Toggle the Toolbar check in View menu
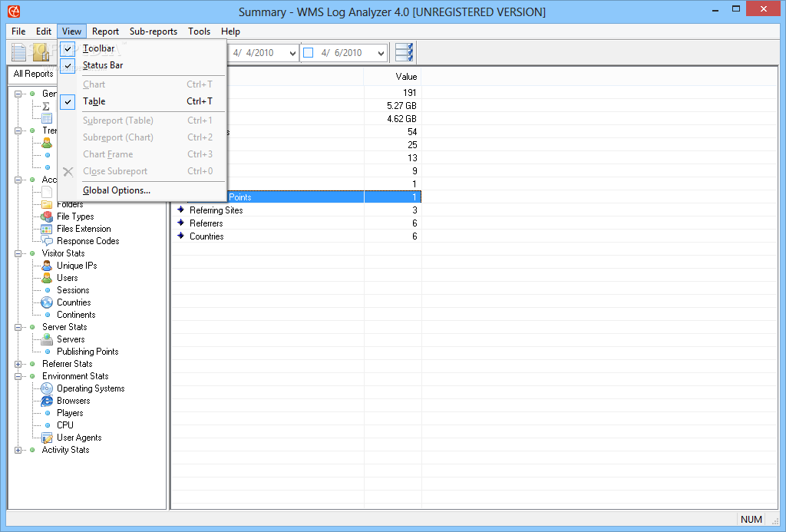Image resolution: width=786 pixels, height=532 pixels. coord(68,48)
